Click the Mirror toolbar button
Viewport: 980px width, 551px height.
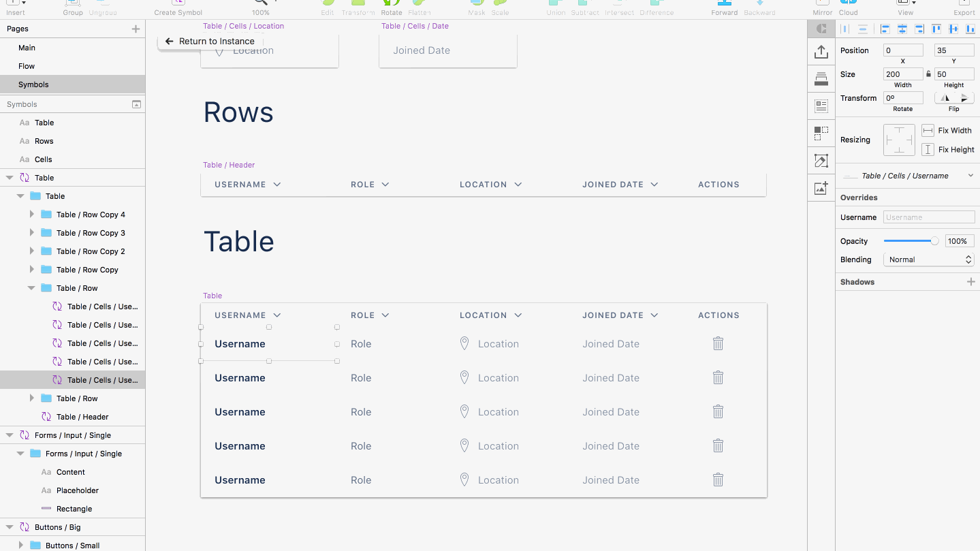pos(823,7)
